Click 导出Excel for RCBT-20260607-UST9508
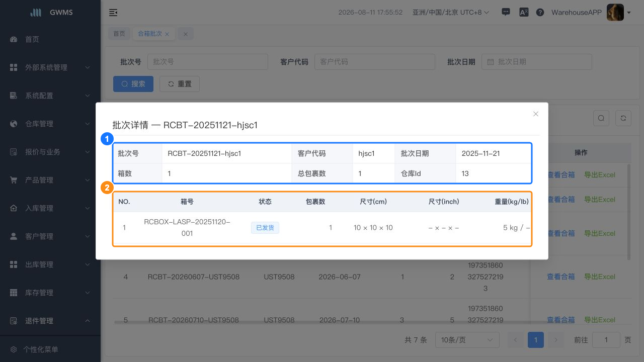This screenshot has height=362, width=644. pos(600,277)
